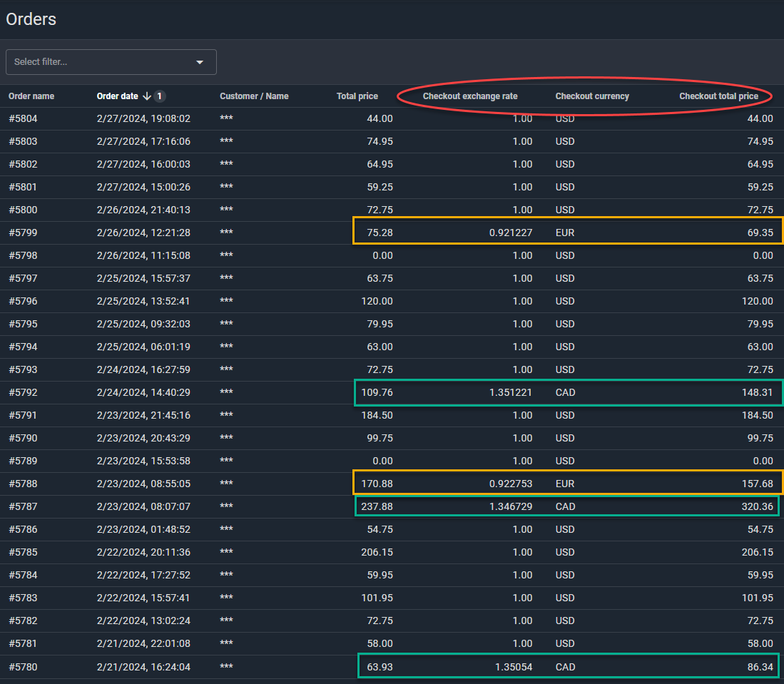This screenshot has height=684, width=784.
Task: Sort by Order date column header
Action: tap(117, 96)
